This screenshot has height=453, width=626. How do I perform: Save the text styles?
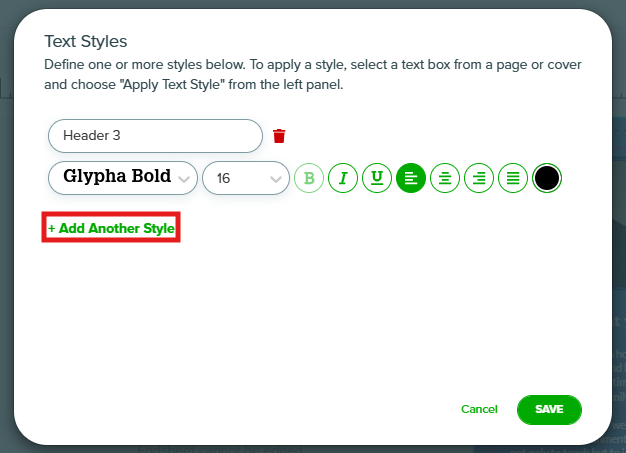coord(549,409)
